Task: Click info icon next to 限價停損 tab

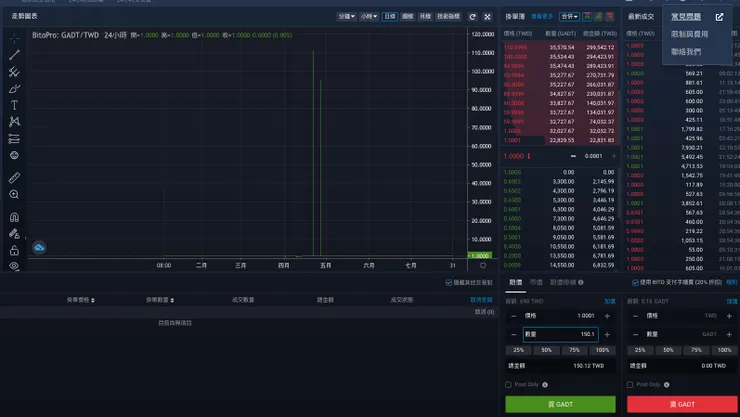Action: click(x=581, y=283)
